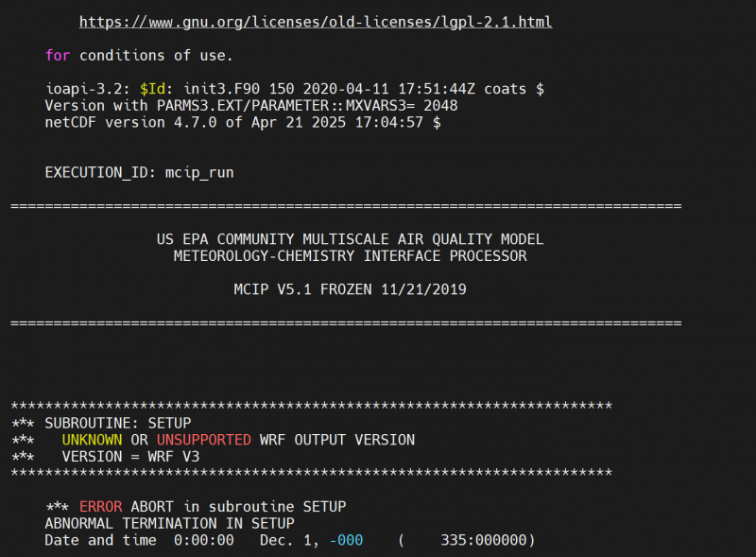The height and width of the screenshot is (557, 756).
Task: Click the "coats" author name
Action: (509, 89)
